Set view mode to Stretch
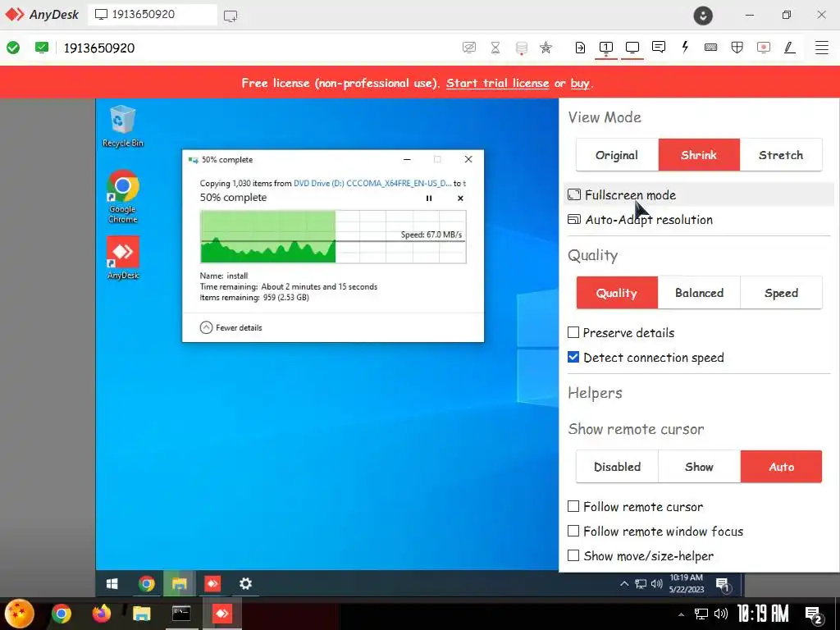The width and height of the screenshot is (840, 630). 781,155
